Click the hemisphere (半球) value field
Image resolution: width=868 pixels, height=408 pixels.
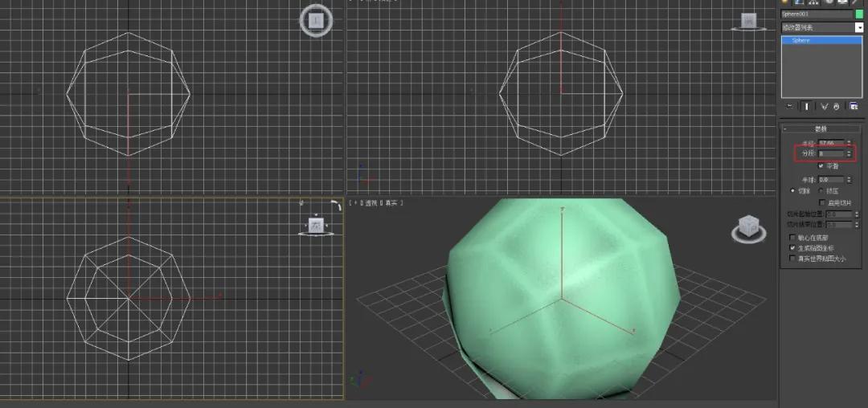[x=831, y=180]
